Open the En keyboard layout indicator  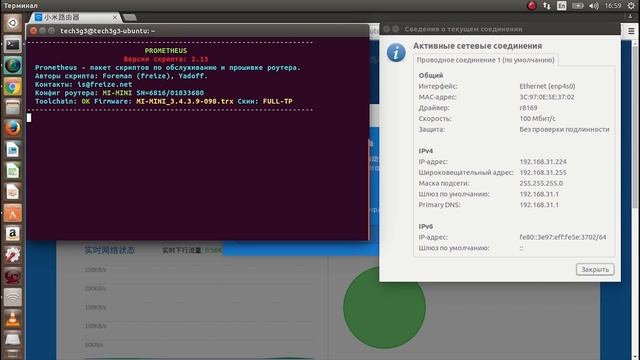pyautogui.click(x=562, y=6)
